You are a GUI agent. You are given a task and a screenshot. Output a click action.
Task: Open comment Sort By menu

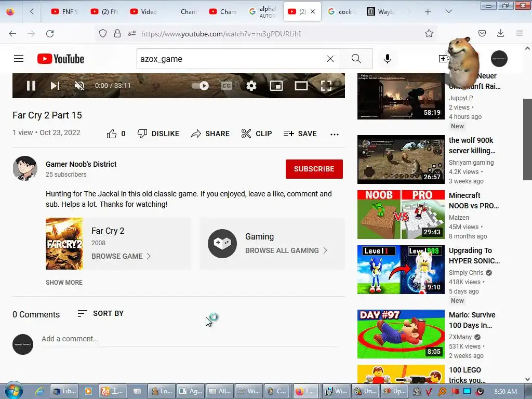coord(100,313)
